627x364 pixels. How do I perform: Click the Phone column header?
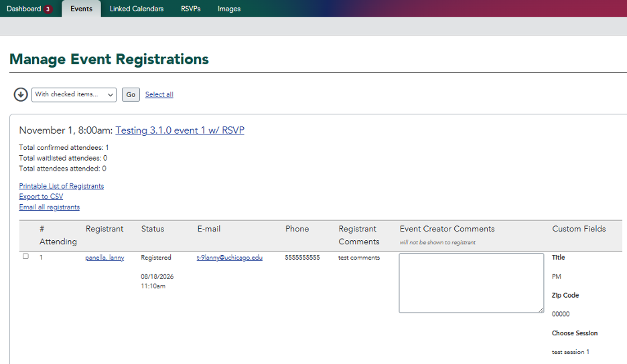[x=297, y=229]
